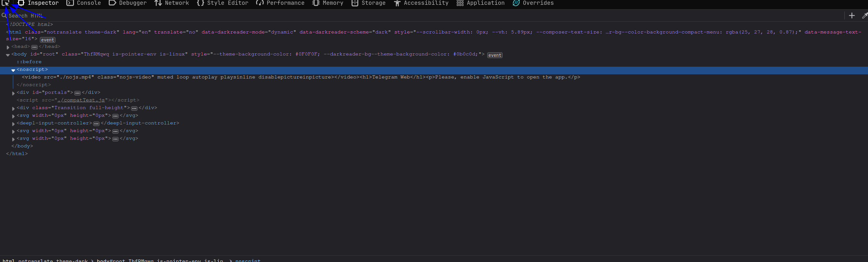The height and width of the screenshot is (262, 868).
Task: Switch to the Network tab
Action: coord(172,3)
